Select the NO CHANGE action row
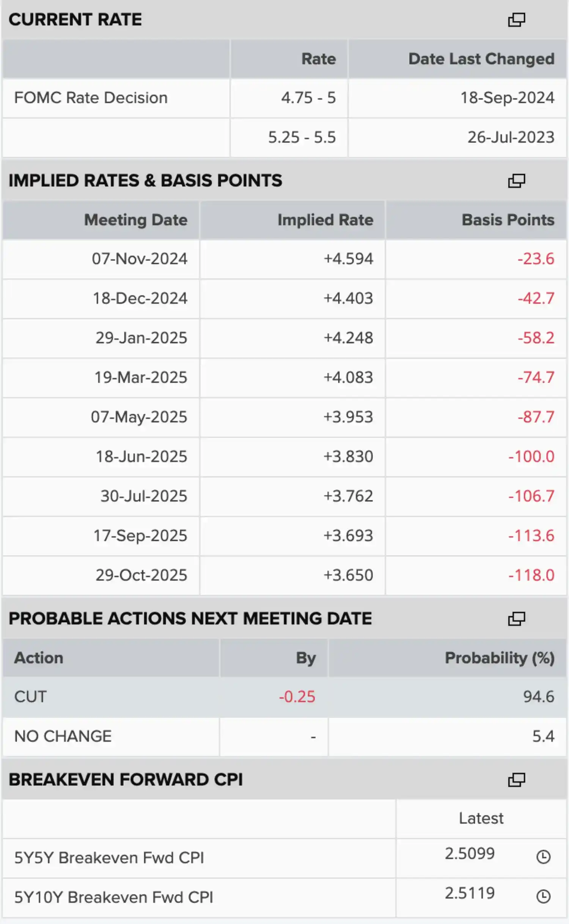This screenshot has height=924, width=569. click(284, 736)
